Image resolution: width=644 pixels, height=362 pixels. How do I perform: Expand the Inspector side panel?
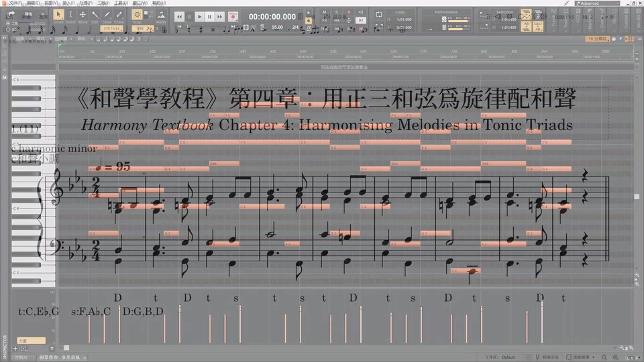point(5,347)
